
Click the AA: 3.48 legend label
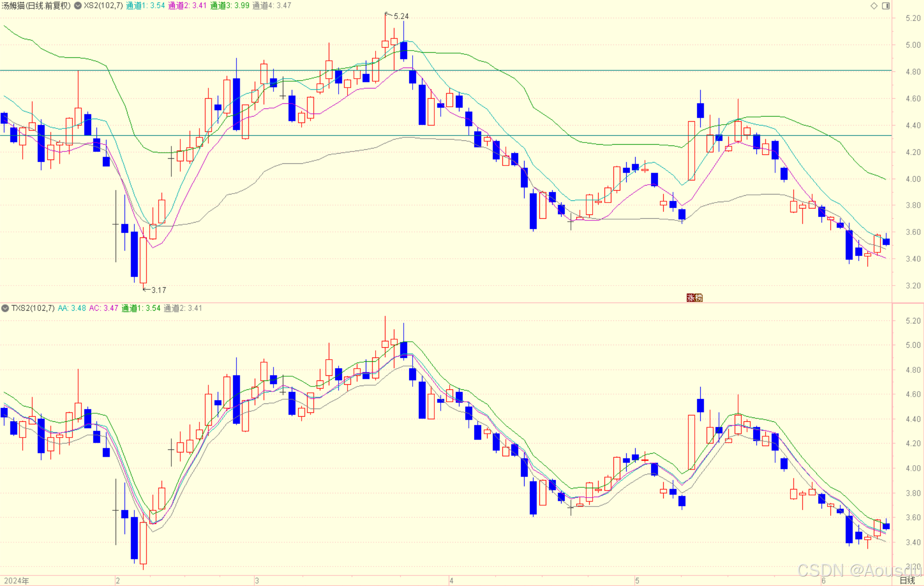(71, 308)
